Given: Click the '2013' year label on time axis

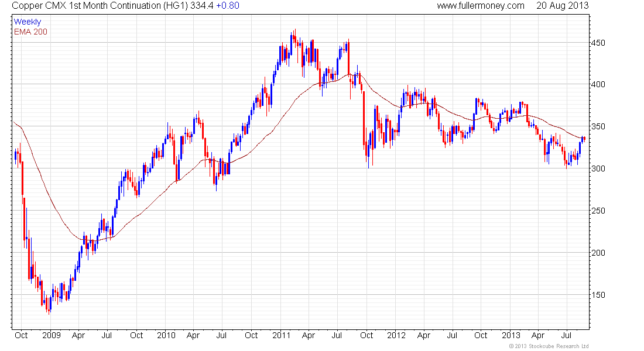Looking at the screenshot, I should point(511,335).
